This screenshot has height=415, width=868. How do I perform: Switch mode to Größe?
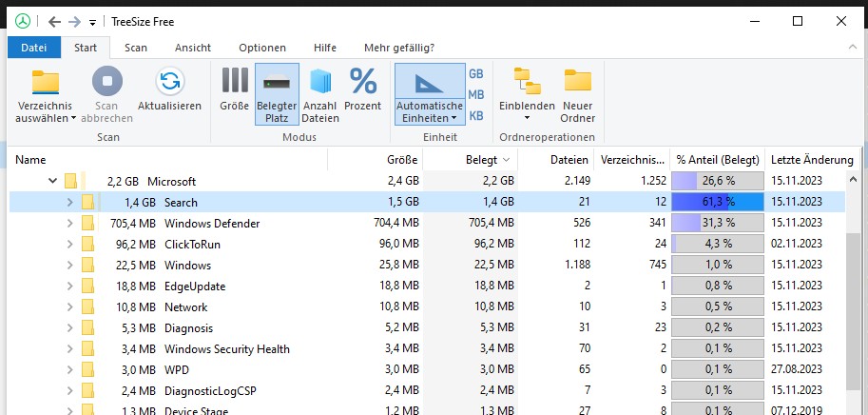[x=235, y=89]
